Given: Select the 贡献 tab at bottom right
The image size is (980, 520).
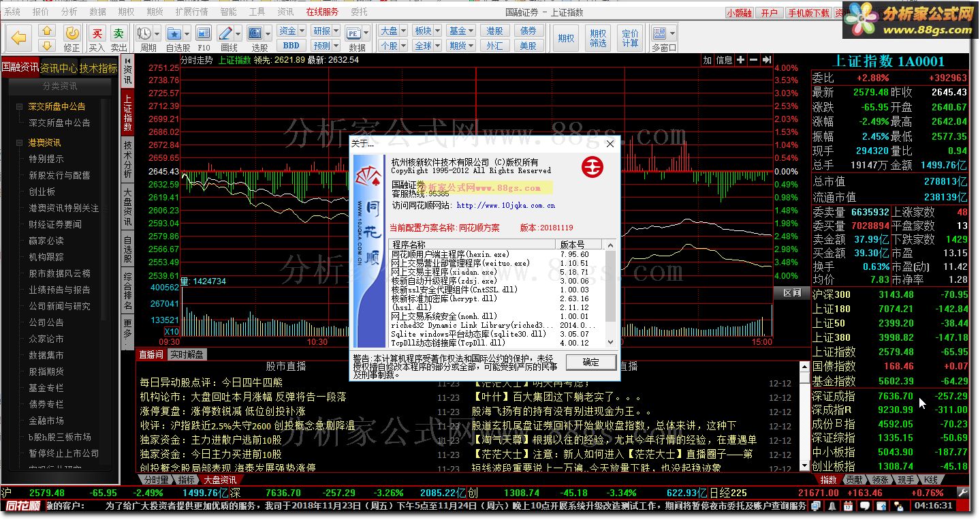Looking at the screenshot, I should (x=854, y=480).
